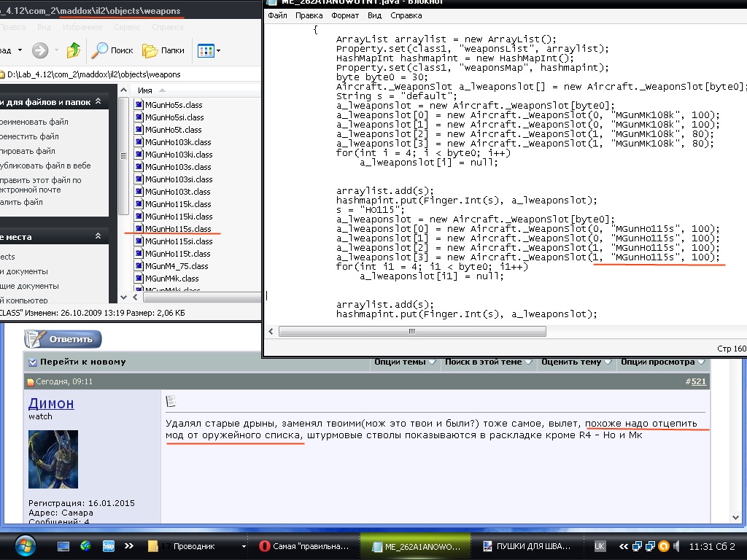
Task: Click the Ответить reply button
Action: [63, 339]
